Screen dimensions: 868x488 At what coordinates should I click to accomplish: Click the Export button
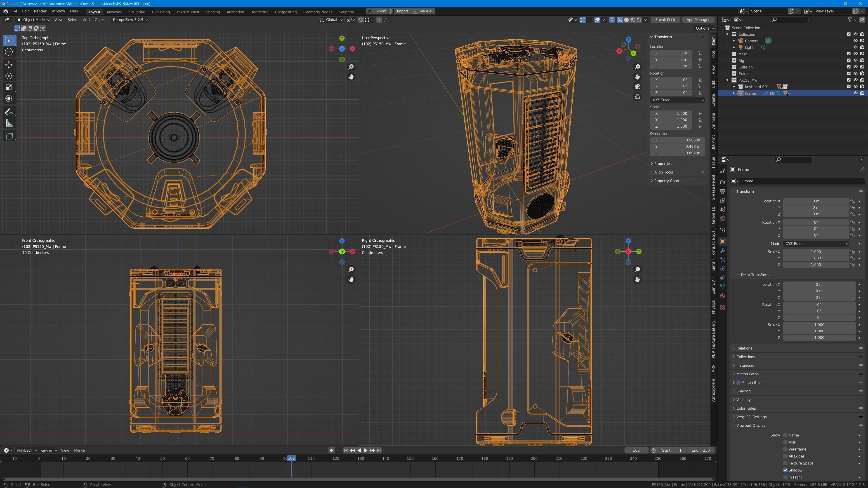pos(377,11)
